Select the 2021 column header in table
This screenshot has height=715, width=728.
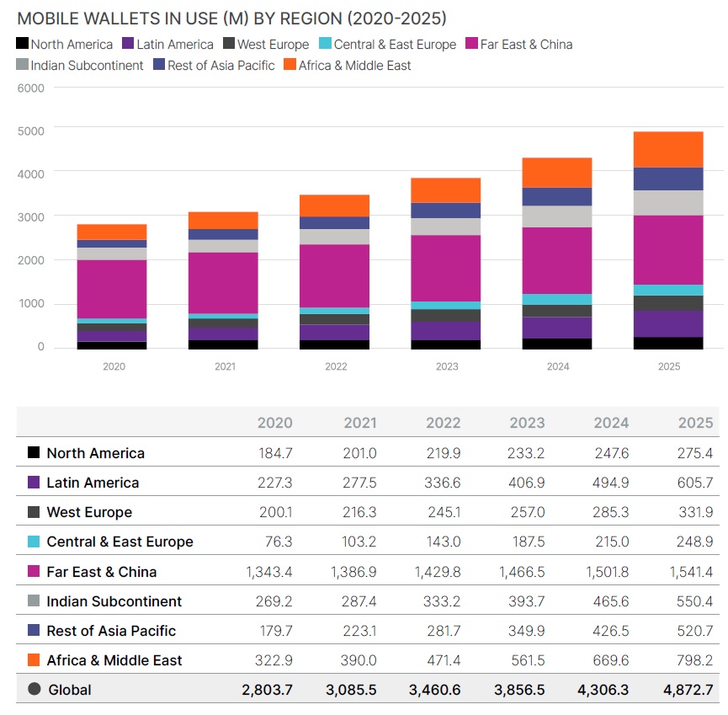359,423
